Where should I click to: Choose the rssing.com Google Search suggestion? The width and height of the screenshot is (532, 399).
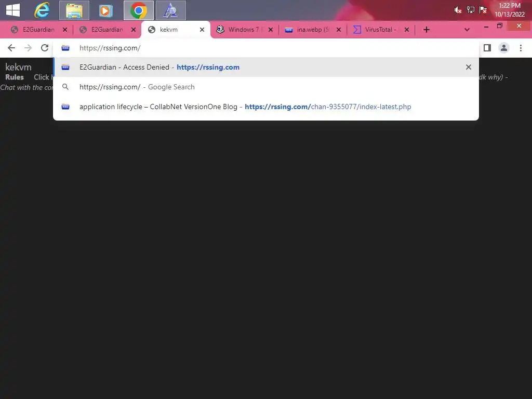266,87
